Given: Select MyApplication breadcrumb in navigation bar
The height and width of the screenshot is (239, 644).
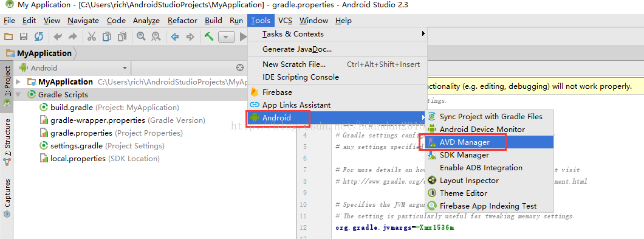Looking at the screenshot, I should click(x=39, y=53).
